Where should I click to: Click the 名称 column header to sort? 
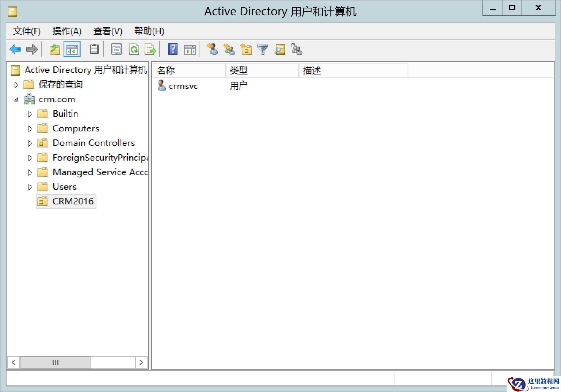166,70
